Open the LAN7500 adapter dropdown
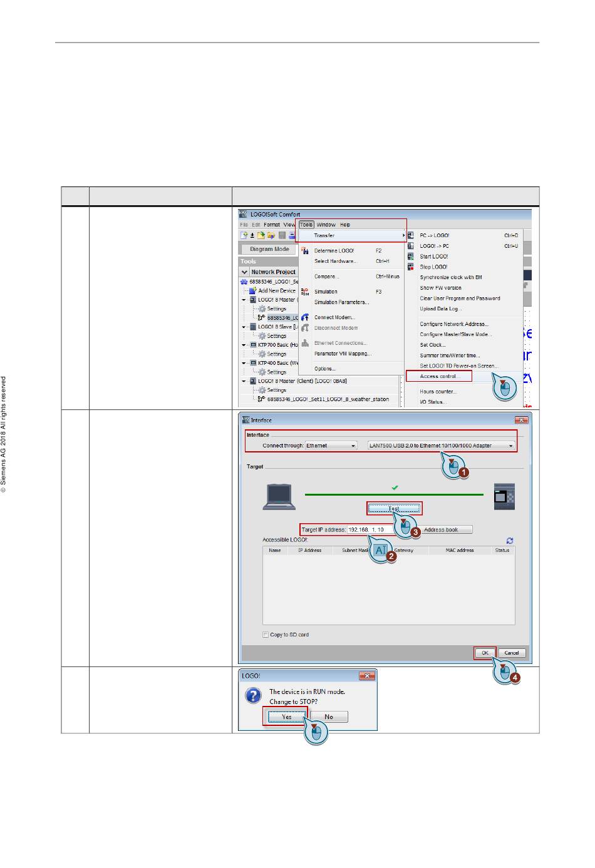 (x=442, y=446)
